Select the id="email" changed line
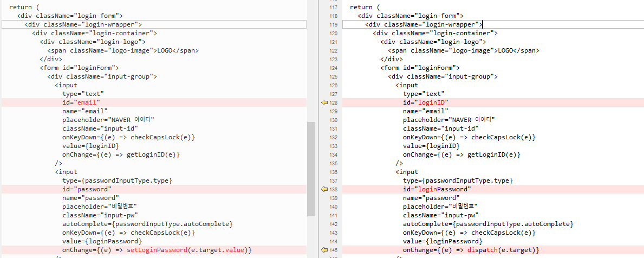644x258 pixels. [x=154, y=102]
